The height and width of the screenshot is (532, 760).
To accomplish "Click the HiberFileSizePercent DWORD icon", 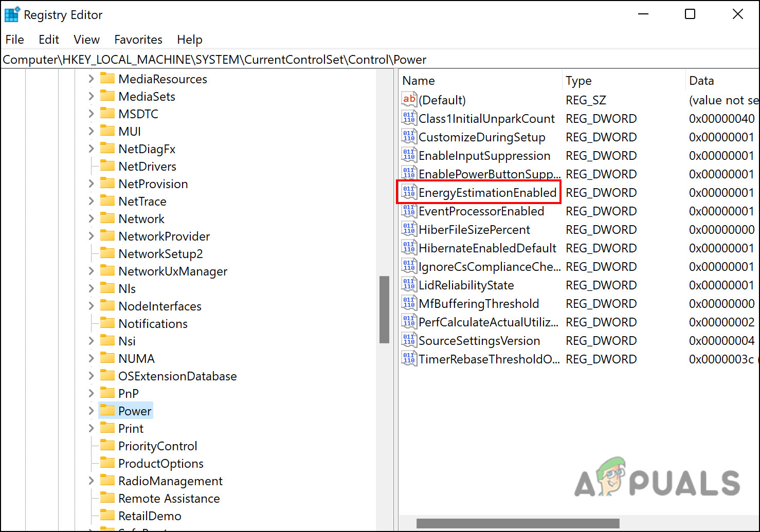I will click(409, 229).
